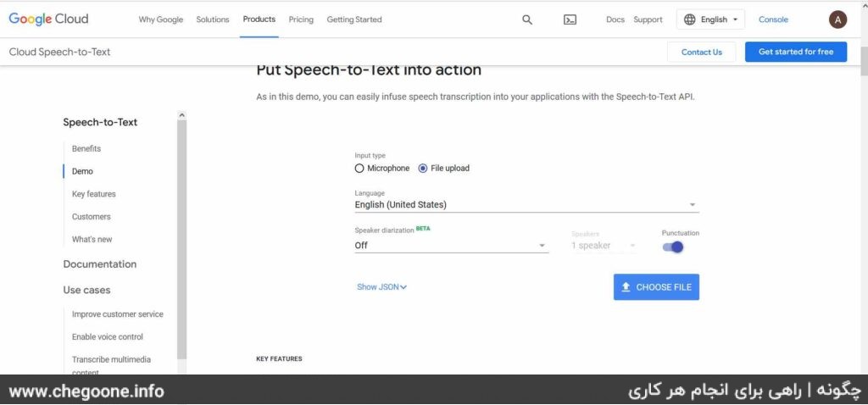Go to Customers in the sidebar

(x=92, y=217)
